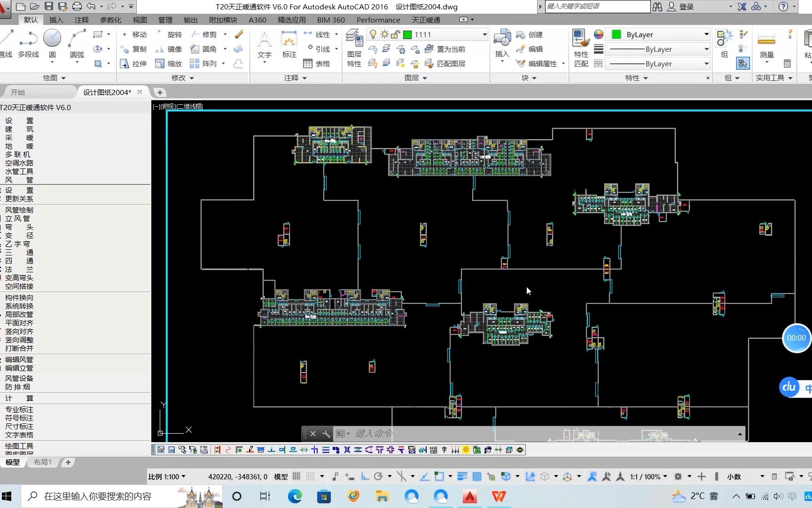Click the Scale (缩放) tool

[x=169, y=63]
